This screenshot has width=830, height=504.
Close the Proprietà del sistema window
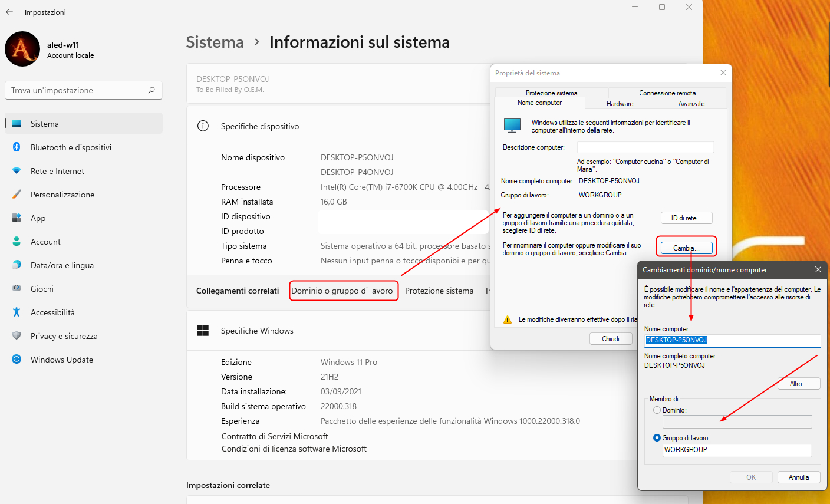[723, 73]
